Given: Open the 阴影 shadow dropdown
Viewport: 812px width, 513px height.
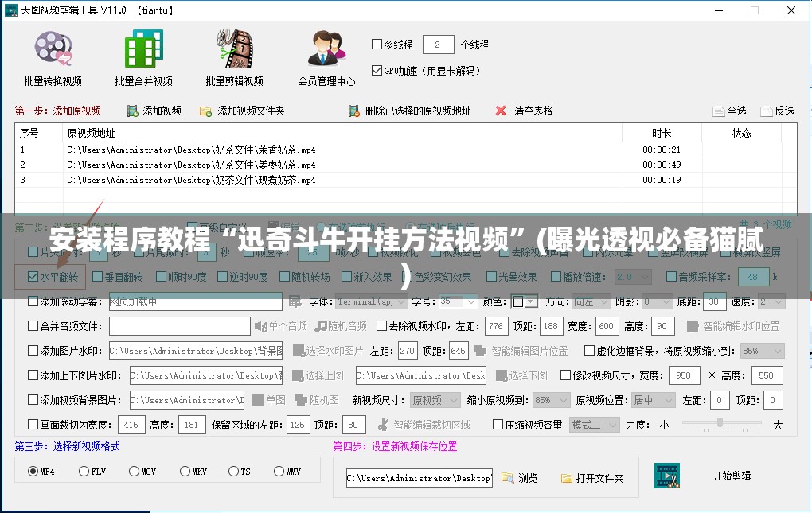Looking at the screenshot, I should click(x=658, y=301).
